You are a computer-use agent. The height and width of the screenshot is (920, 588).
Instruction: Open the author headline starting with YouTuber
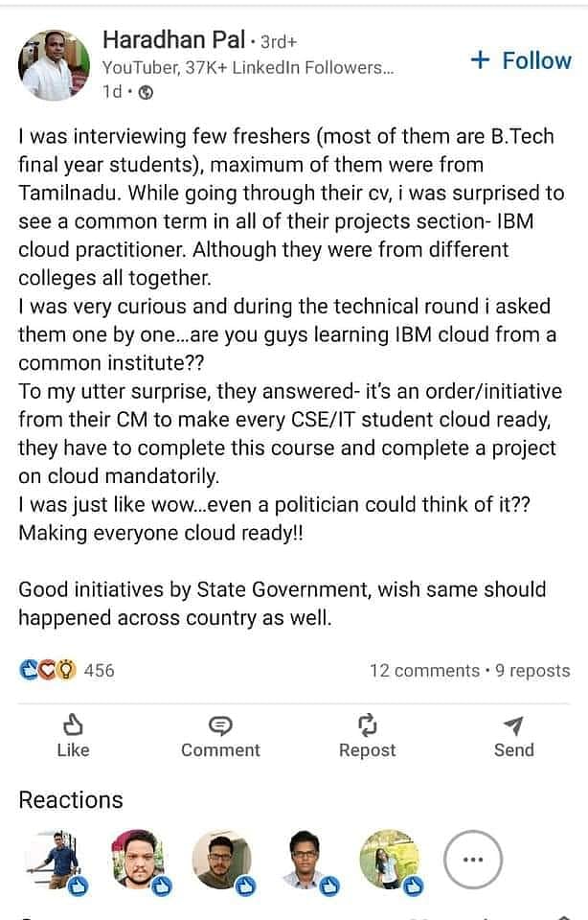click(x=247, y=67)
